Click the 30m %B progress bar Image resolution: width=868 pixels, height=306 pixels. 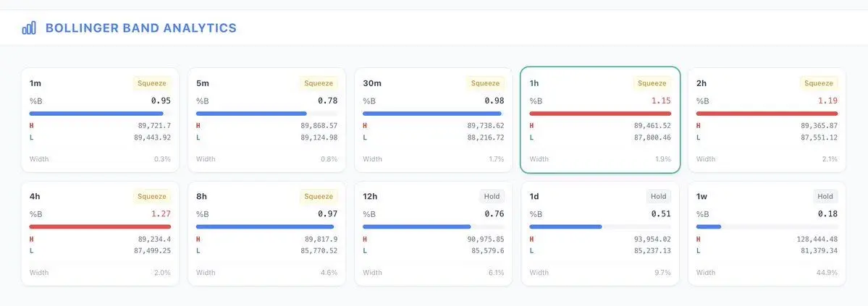click(434, 114)
